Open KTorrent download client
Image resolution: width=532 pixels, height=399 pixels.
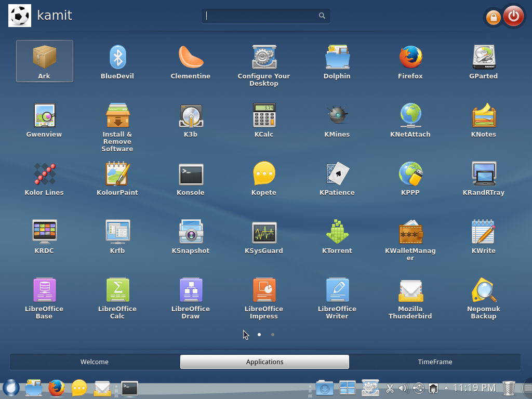337,232
